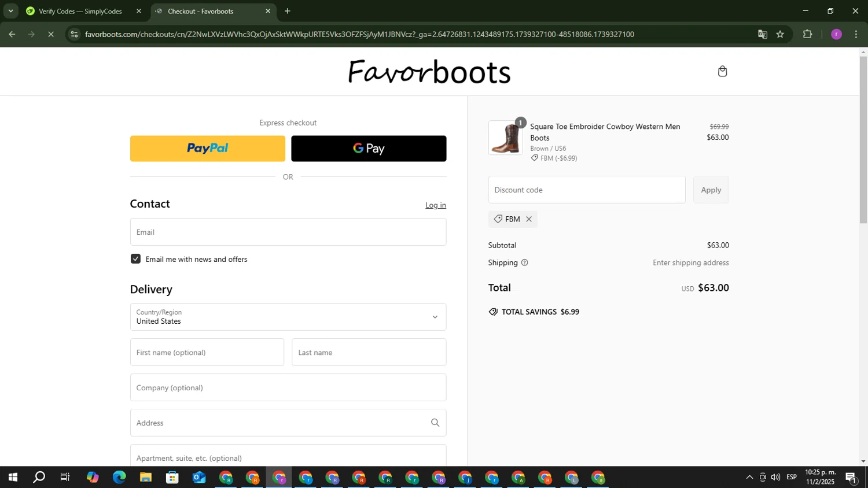Go back to the previous page
Screen dimensions: 868x488
point(12,34)
